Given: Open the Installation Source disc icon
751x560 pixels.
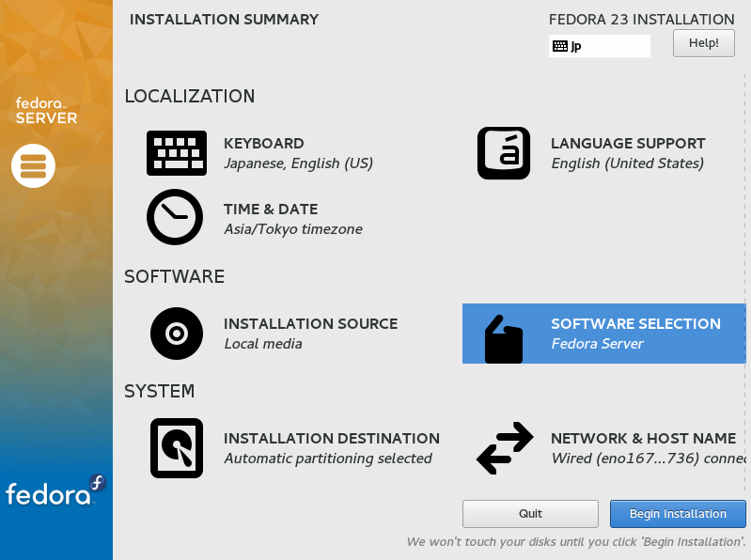Looking at the screenshot, I should 177,334.
